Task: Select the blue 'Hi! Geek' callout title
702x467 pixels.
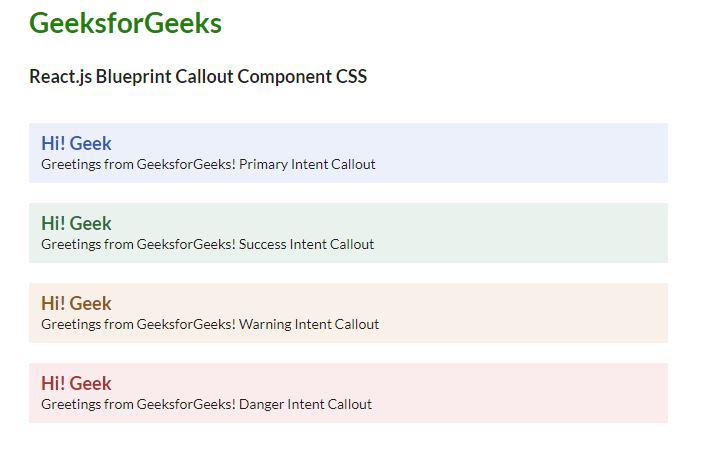Action: click(x=76, y=143)
